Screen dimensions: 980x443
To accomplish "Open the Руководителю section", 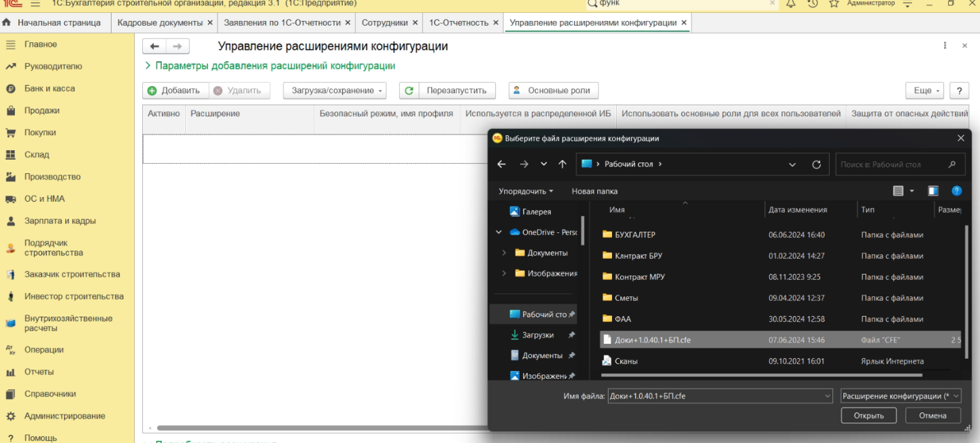I will (x=53, y=67).
